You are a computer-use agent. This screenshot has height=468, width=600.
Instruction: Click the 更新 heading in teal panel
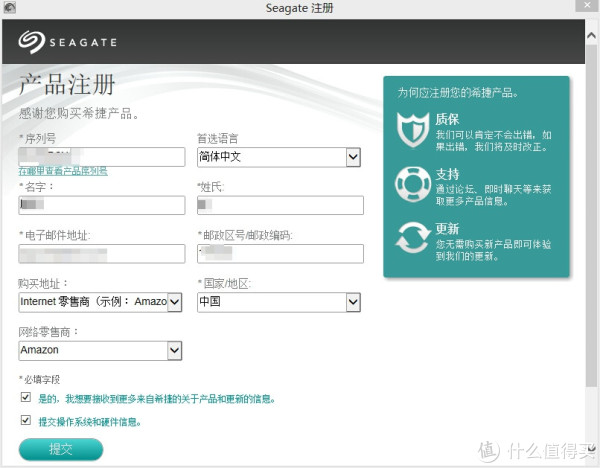447,228
